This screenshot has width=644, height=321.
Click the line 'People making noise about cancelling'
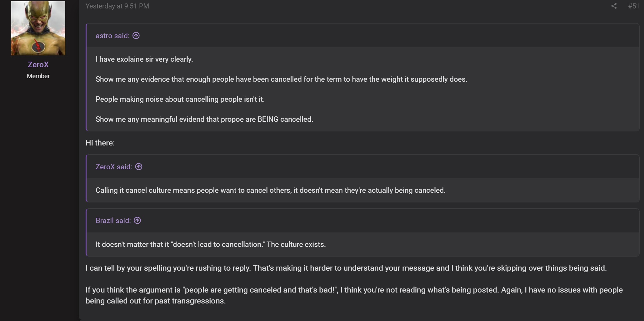180,99
